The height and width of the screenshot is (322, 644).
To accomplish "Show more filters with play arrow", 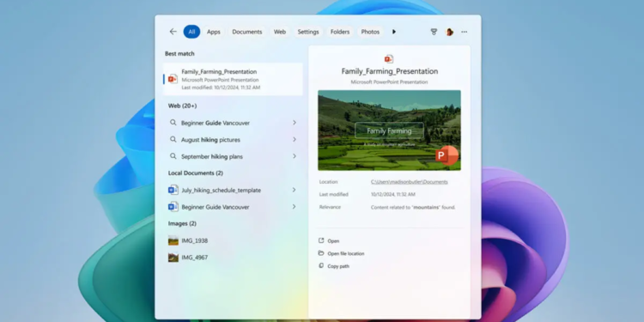I will pyautogui.click(x=394, y=32).
